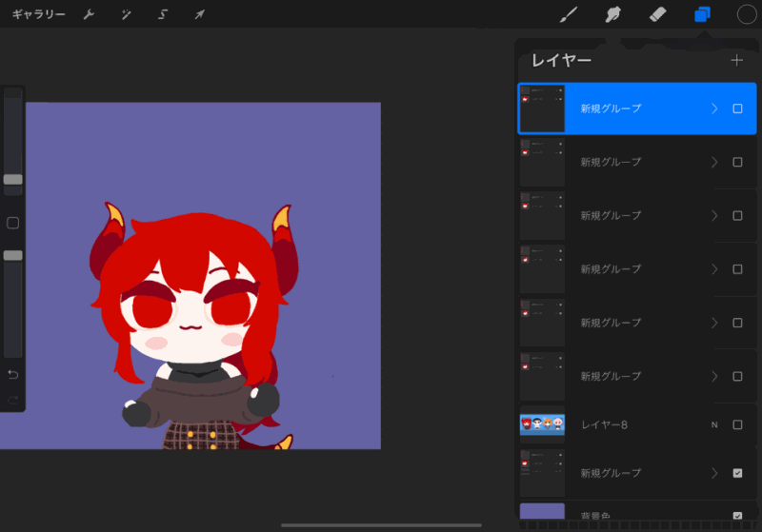Show the 新規グループ directly above レイヤー8
The width and height of the screenshot is (762, 532).
[x=737, y=376]
